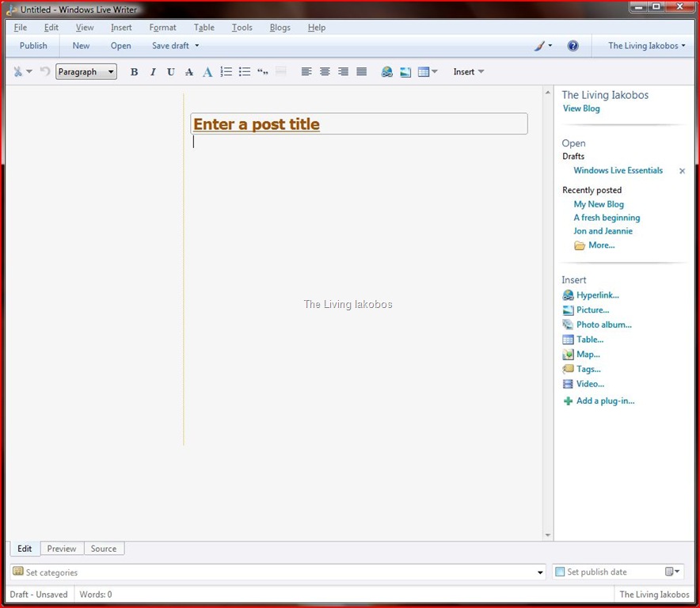The width and height of the screenshot is (700, 608).
Task: Expand the paintbrush dropdown arrow
Action: [x=550, y=46]
